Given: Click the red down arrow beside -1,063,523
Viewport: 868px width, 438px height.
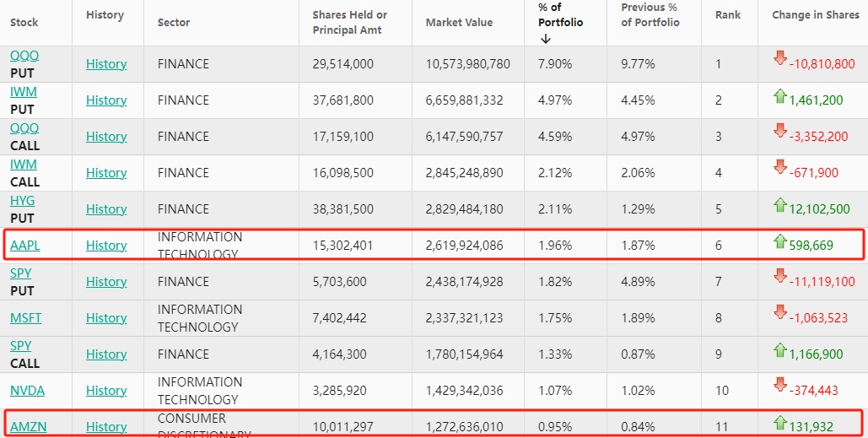Looking at the screenshot, I should pyautogui.click(x=779, y=312).
